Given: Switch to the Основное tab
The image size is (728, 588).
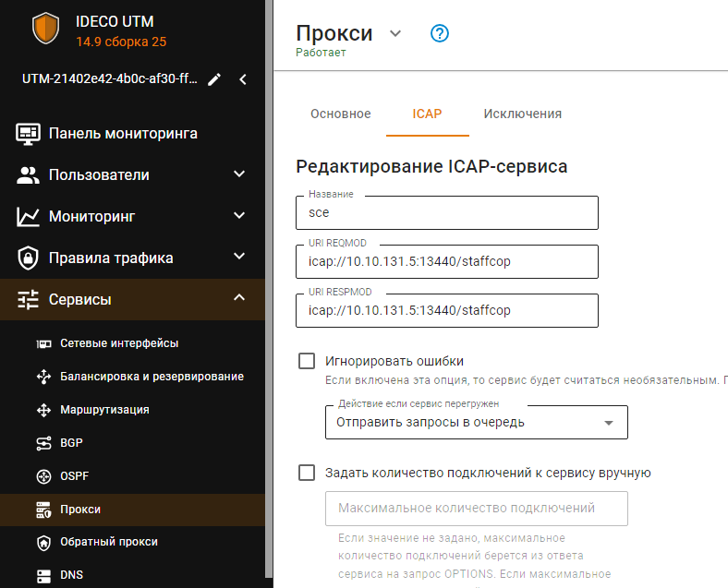Looking at the screenshot, I should (340, 114).
